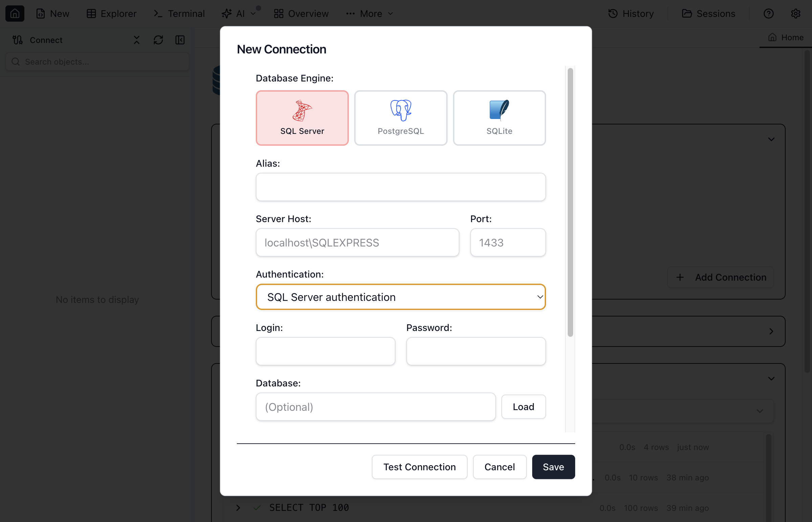Click the home icon in top-left corner
812x522 pixels.
(15, 14)
